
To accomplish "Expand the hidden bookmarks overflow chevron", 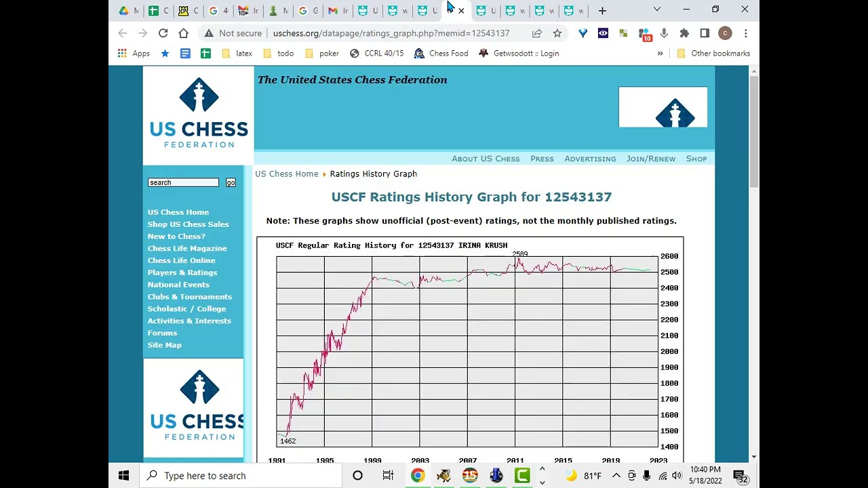I will pyautogui.click(x=660, y=54).
